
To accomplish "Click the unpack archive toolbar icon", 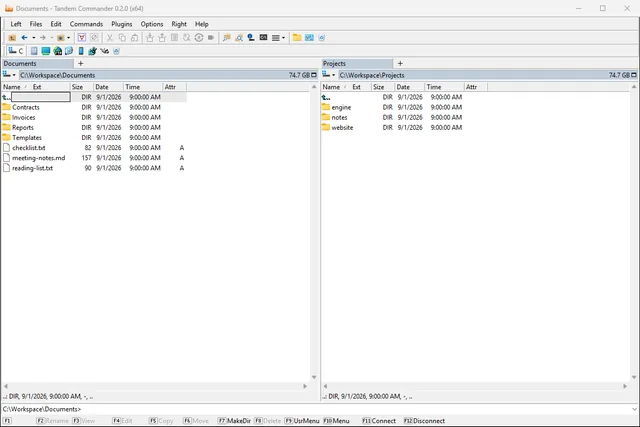I will coord(162,38).
